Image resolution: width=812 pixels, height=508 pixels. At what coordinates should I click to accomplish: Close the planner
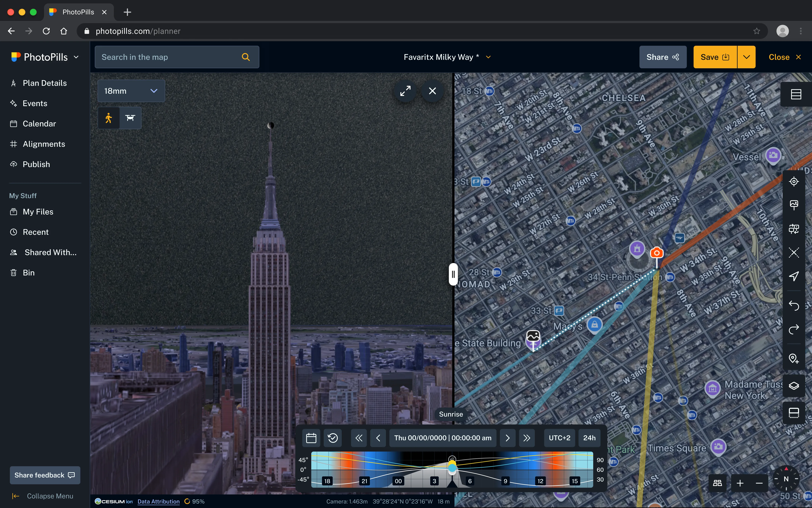tap(785, 57)
